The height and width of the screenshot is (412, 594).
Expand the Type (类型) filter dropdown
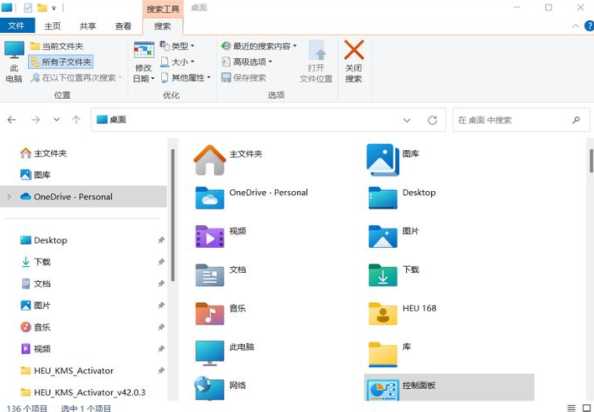[x=177, y=46]
